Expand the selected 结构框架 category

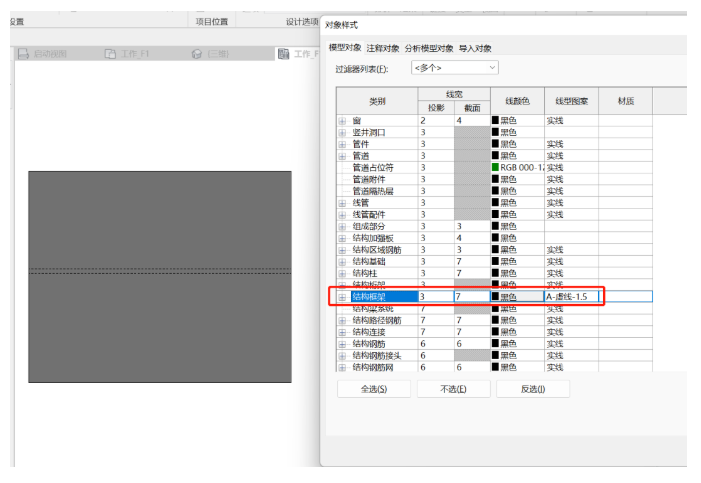click(342, 297)
